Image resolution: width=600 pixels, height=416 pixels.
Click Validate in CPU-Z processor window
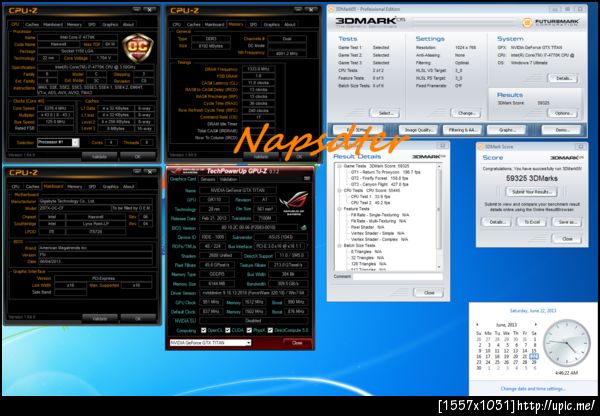click(x=99, y=157)
